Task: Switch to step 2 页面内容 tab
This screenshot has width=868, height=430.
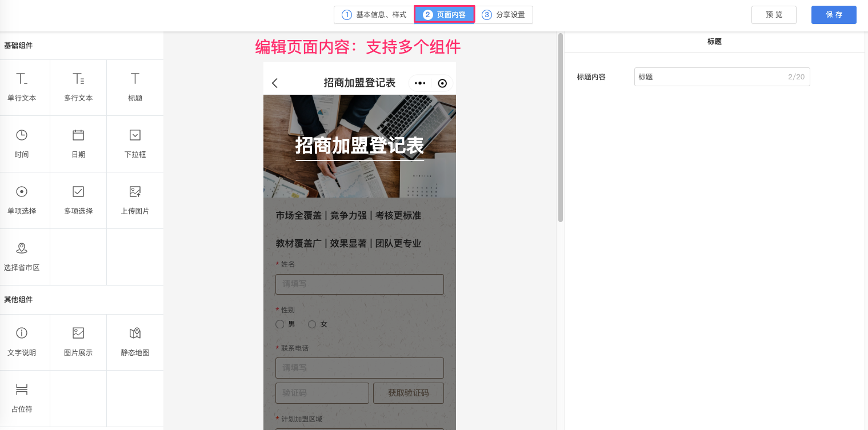Action: point(445,15)
